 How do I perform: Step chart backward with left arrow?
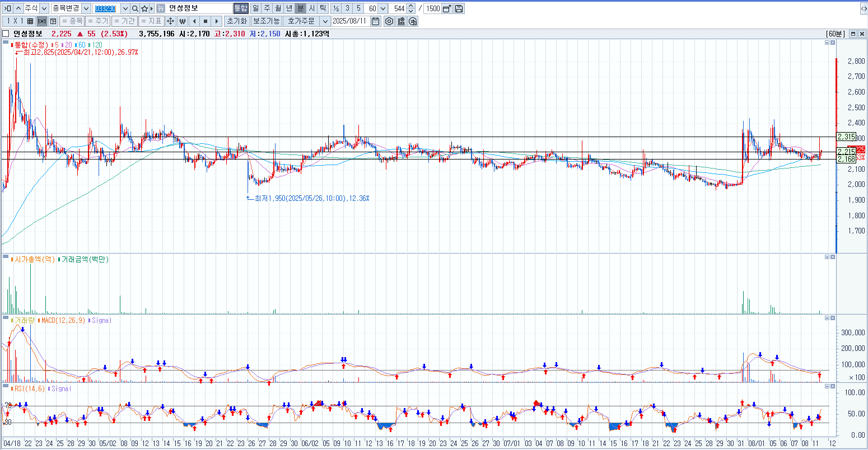pyautogui.click(x=194, y=21)
